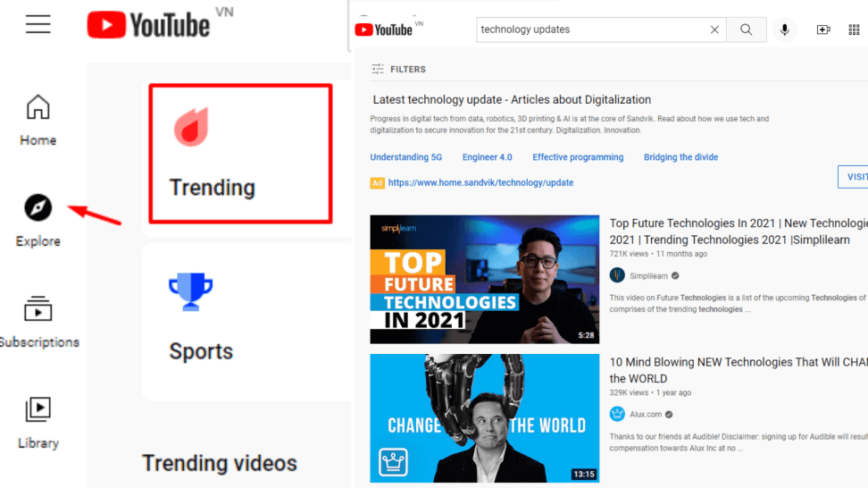Go to Home in the sidebar
This screenshot has width=868, height=488.
[38, 120]
